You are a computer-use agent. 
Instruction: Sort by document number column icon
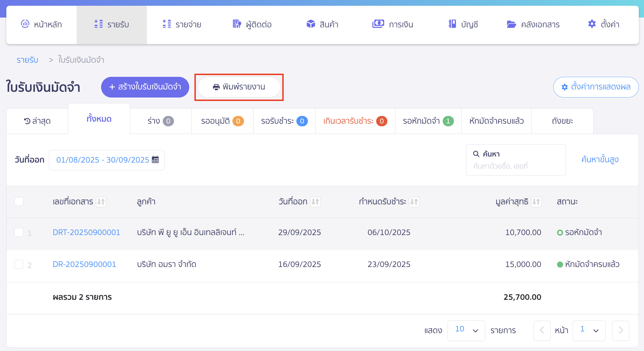pos(101,202)
